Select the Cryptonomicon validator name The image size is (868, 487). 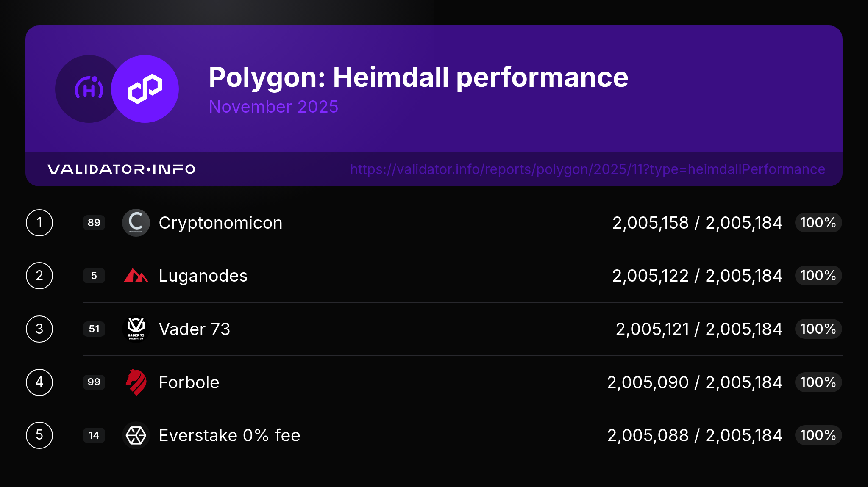[220, 223]
